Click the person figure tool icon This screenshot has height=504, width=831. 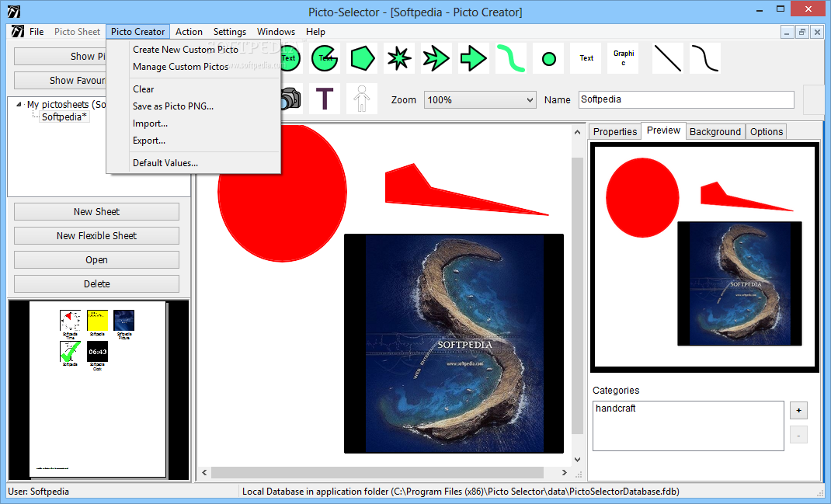[x=362, y=99]
